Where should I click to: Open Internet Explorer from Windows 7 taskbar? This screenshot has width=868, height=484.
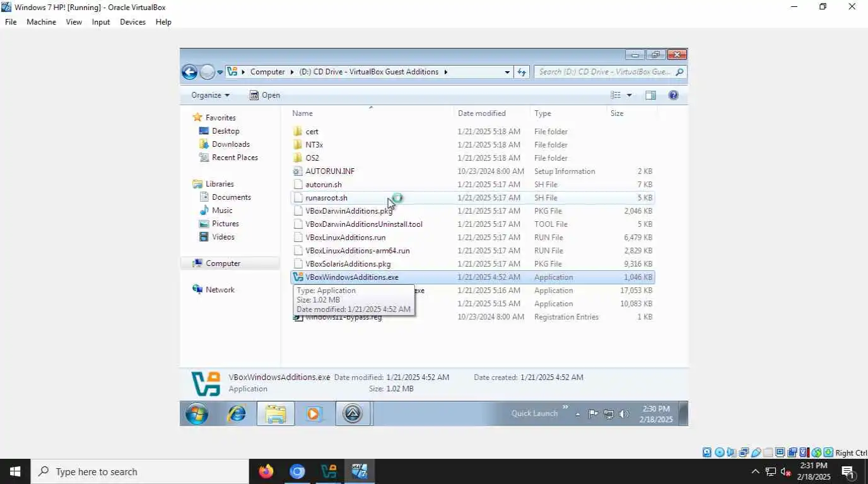pyautogui.click(x=237, y=413)
